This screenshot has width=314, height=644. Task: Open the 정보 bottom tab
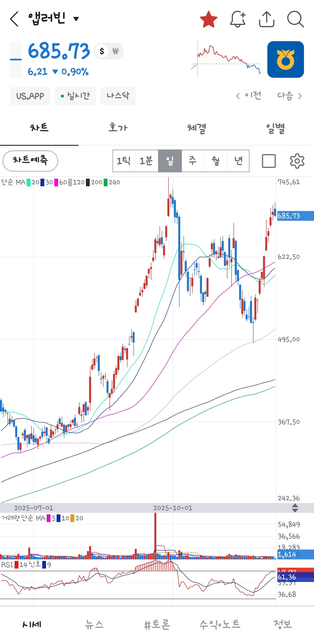283,624
